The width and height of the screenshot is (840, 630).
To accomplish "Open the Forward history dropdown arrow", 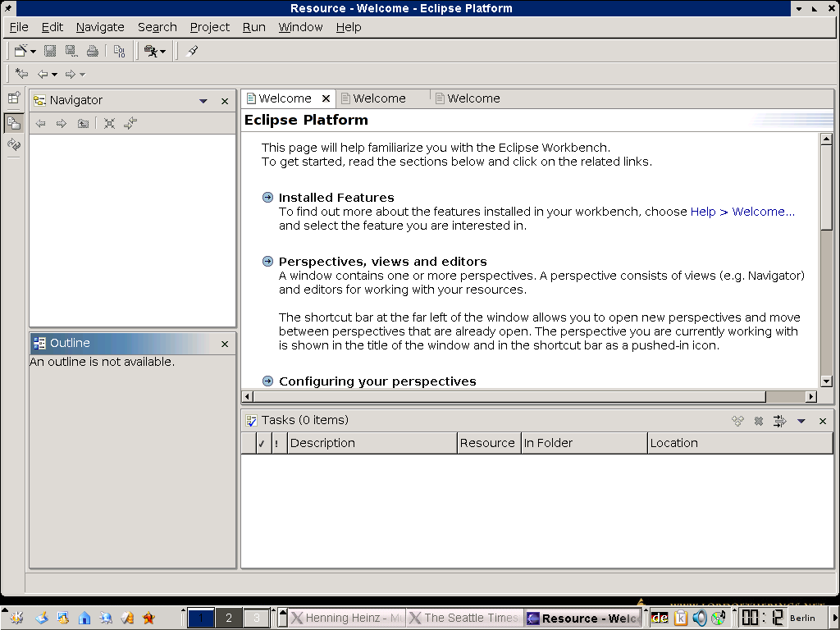I will click(83, 75).
